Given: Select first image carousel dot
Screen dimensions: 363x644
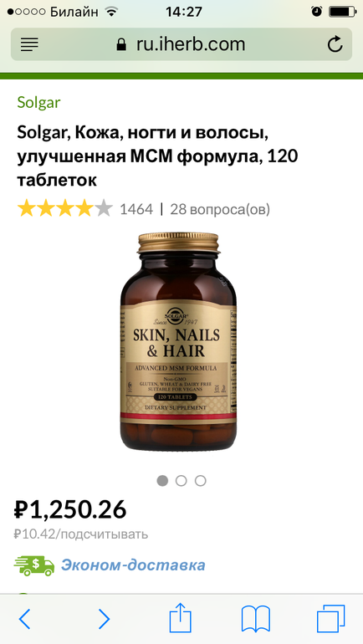Looking at the screenshot, I should [162, 481].
